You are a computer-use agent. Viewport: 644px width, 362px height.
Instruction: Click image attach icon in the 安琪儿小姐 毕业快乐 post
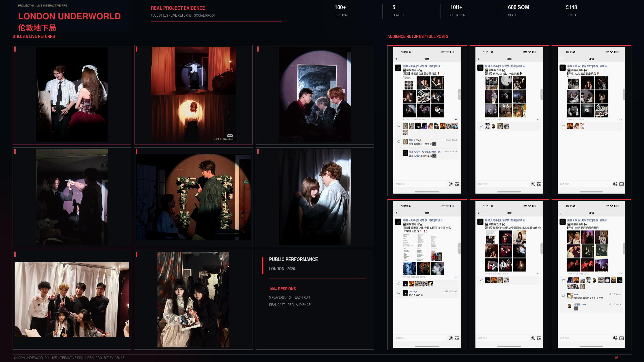pyautogui.click(x=539, y=184)
